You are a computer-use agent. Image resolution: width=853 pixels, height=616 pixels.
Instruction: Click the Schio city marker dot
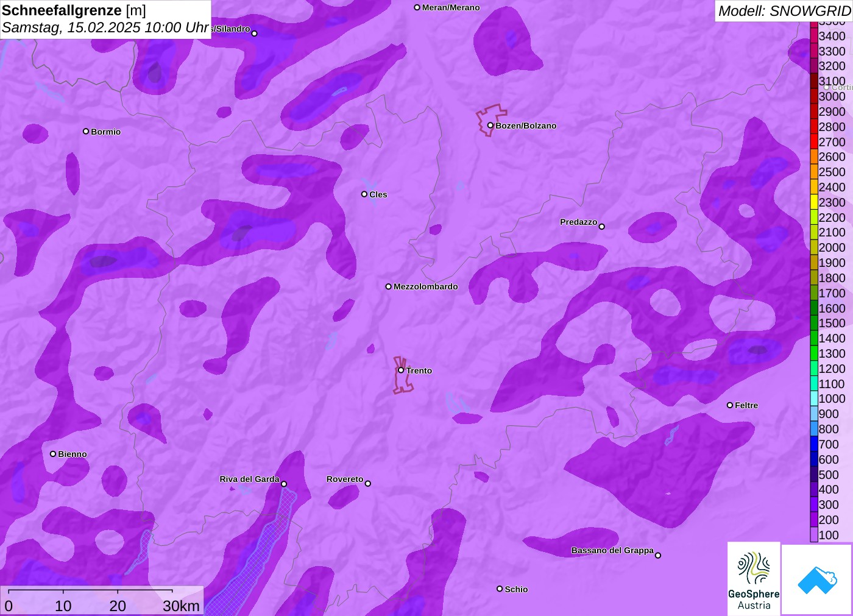500,589
